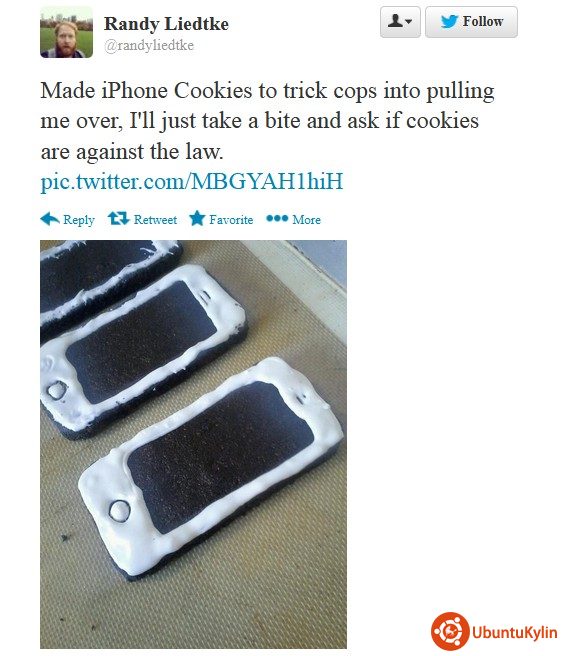
Task: Click the Retweet arrows icon
Action: tap(118, 218)
